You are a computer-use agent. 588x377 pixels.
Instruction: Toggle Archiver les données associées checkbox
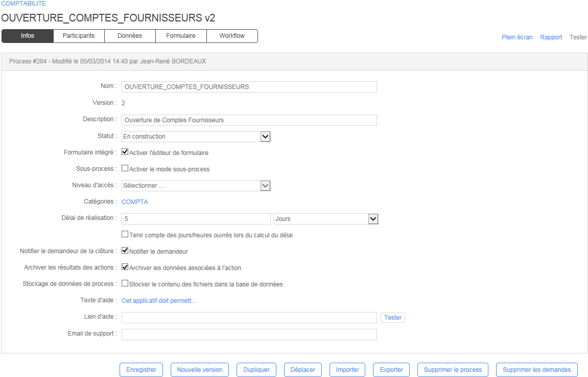[125, 267]
